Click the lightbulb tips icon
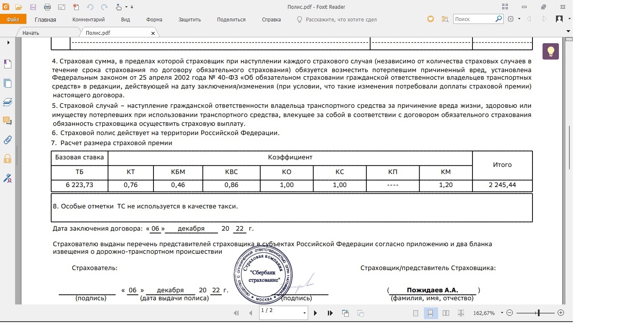This screenshot has height=325, width=644. [551, 51]
